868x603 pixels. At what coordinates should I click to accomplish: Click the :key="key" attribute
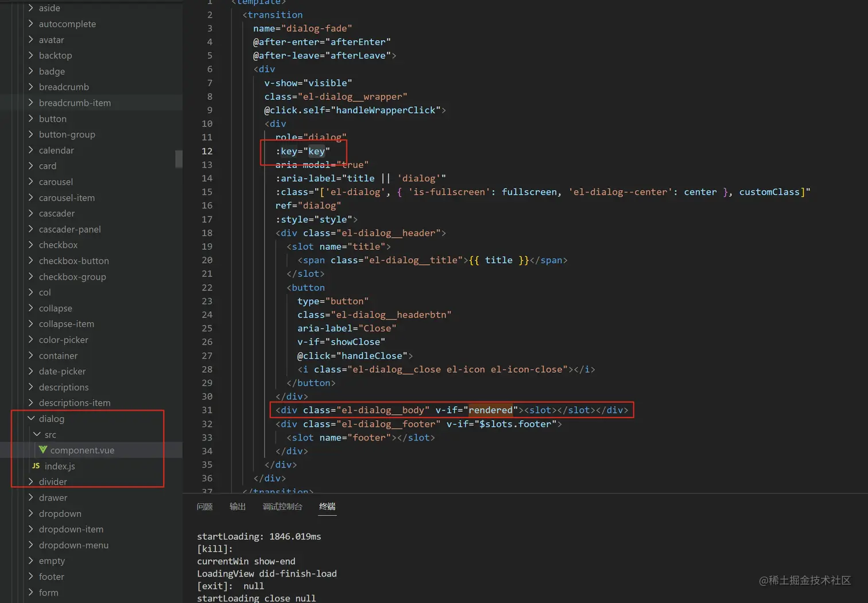click(303, 151)
